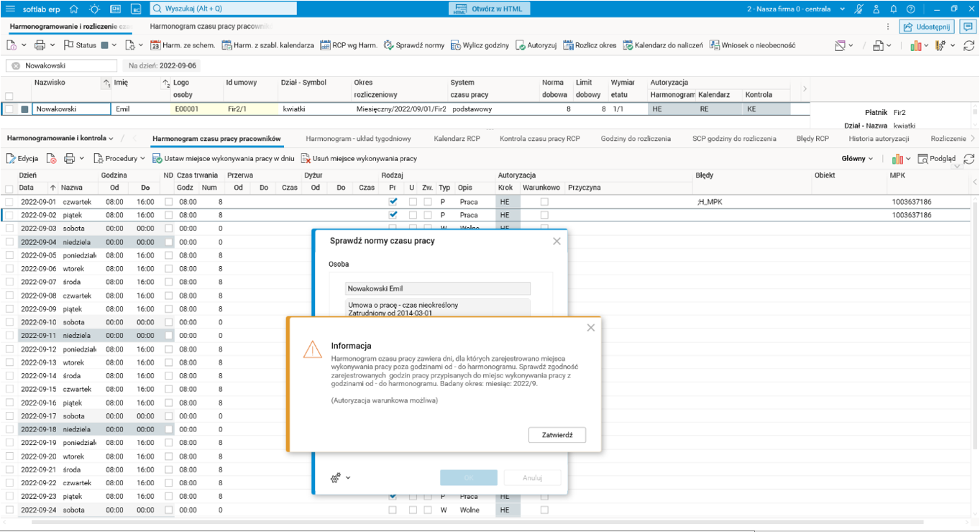Toggle the U checkbox for 2022-09-02
This screenshot has width=980, height=532.
pos(413,215)
